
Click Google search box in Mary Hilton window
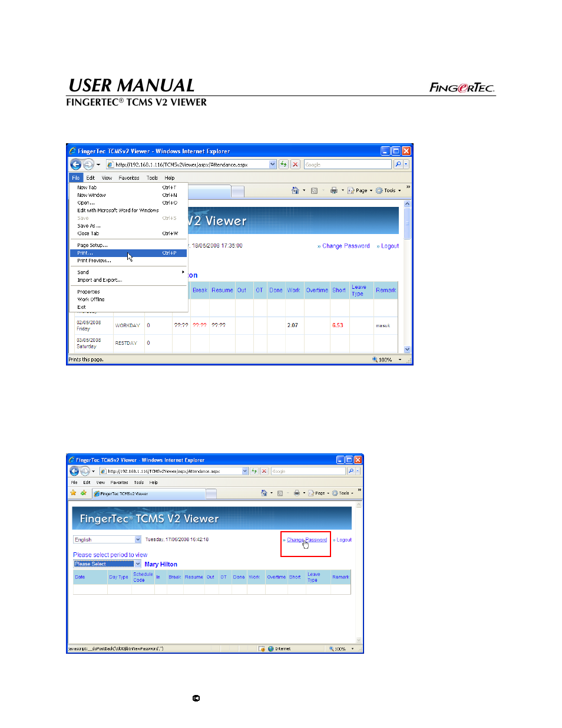pos(308,471)
